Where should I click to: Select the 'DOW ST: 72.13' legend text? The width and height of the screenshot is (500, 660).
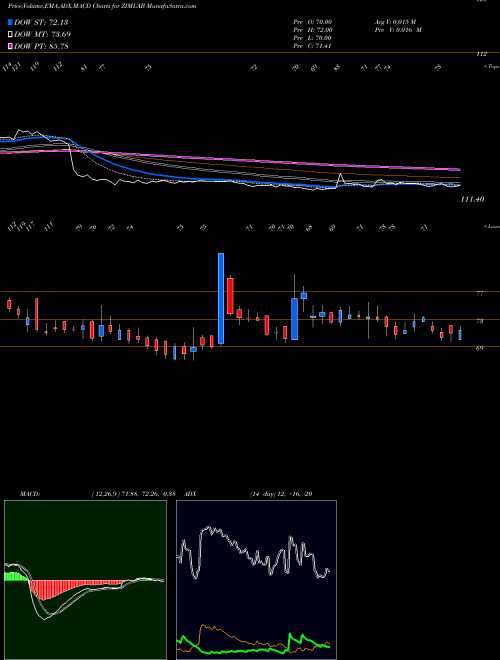41,22
